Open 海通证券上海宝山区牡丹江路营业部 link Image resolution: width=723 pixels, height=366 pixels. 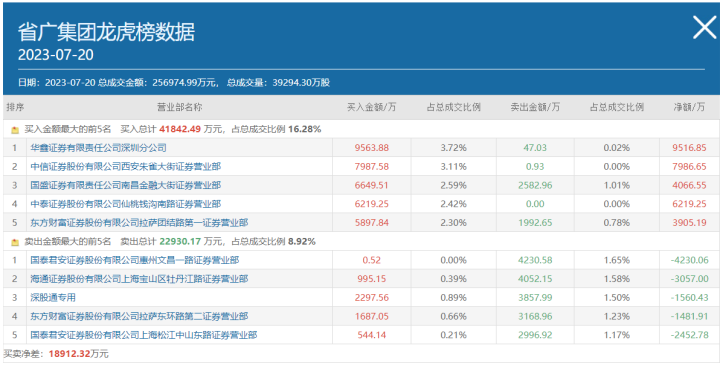(x=139, y=279)
